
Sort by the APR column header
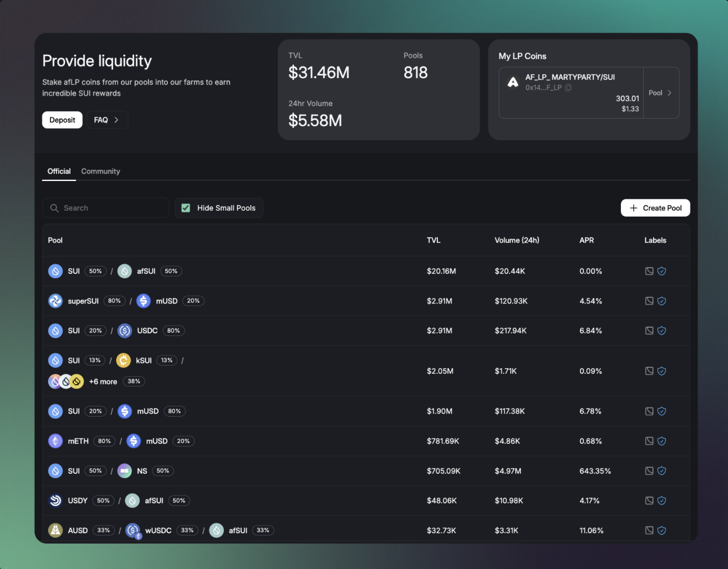pos(586,240)
